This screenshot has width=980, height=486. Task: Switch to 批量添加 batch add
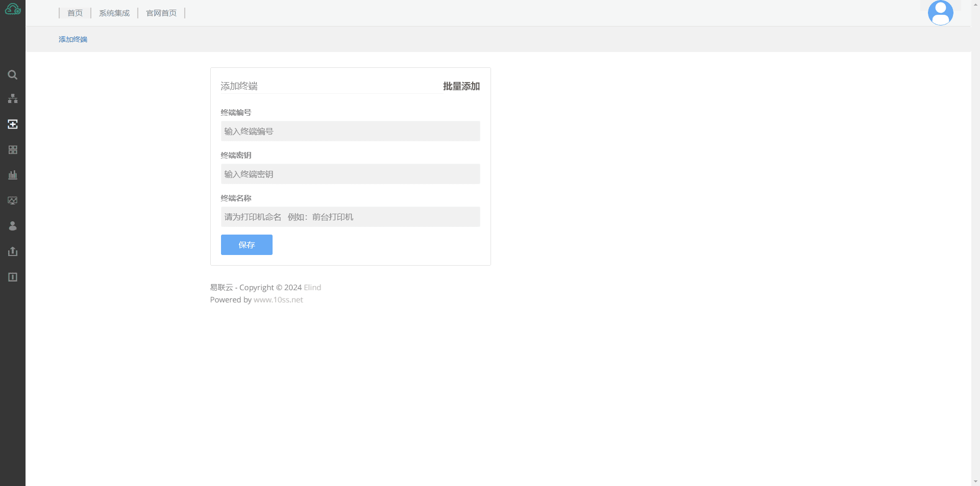coord(461,86)
